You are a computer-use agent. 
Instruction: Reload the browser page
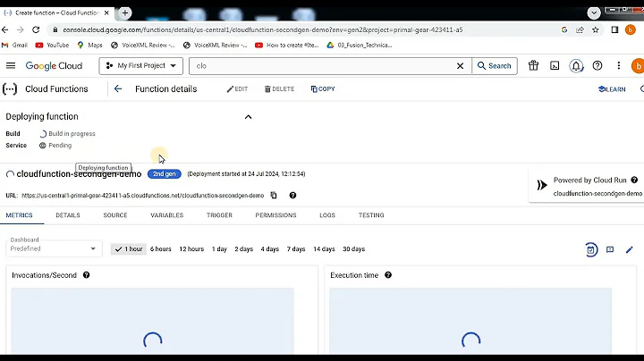pos(36,29)
